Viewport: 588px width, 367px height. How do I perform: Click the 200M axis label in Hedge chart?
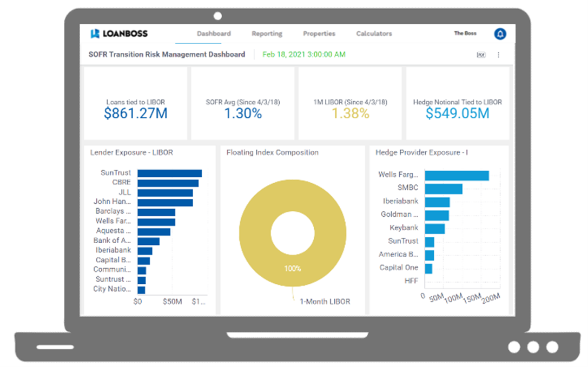click(x=491, y=298)
